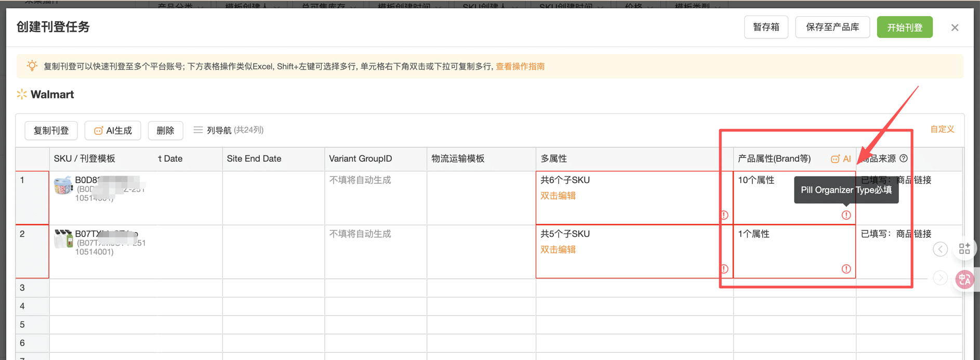Open the 列导航 column navigator
This screenshot has width=980, height=360.
click(x=229, y=130)
